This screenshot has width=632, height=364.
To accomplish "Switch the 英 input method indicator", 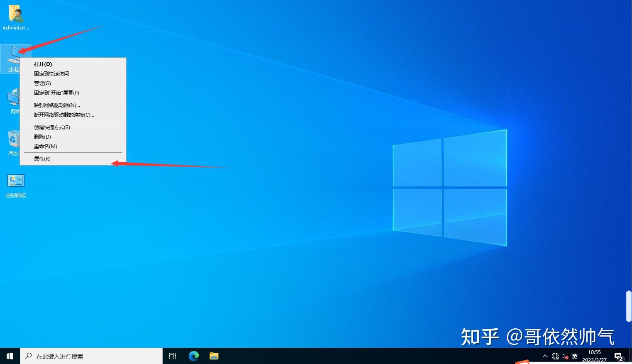I will click(575, 356).
